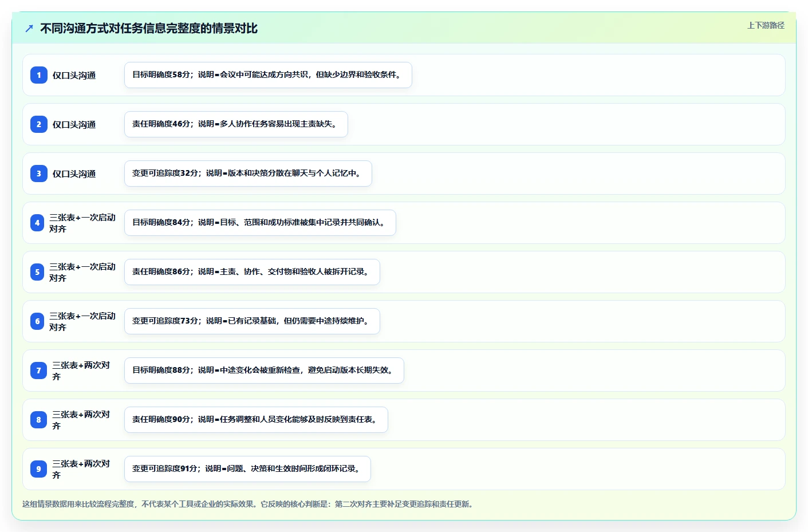The width and height of the screenshot is (808, 532).
Task: Click 三张表+两次对齐 label in row 9
Action: (x=81, y=469)
